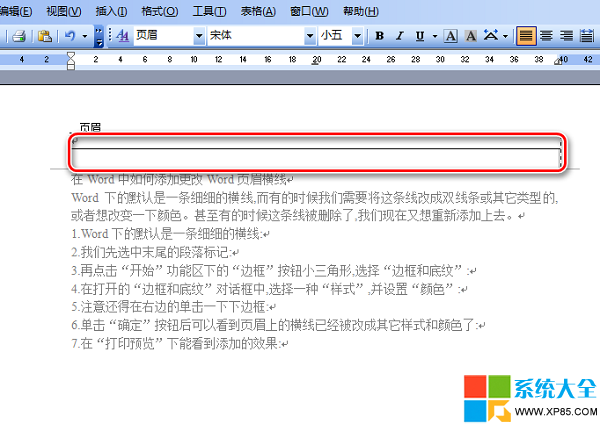Click the line 5.注意还得在右边的单击一下下边框
This screenshot has width=600, height=424.
(x=174, y=307)
